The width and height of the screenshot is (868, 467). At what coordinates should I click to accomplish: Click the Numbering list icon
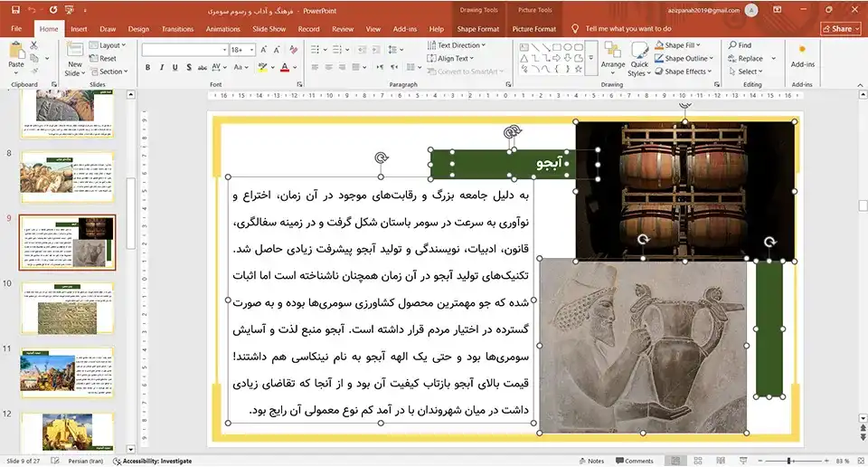tap(337, 49)
